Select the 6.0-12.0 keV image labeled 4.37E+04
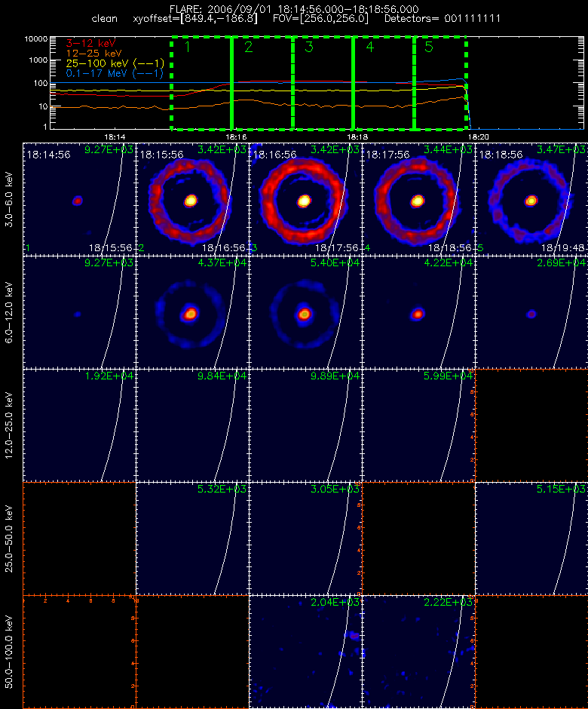The height and width of the screenshot is (709, 588). tap(192, 312)
